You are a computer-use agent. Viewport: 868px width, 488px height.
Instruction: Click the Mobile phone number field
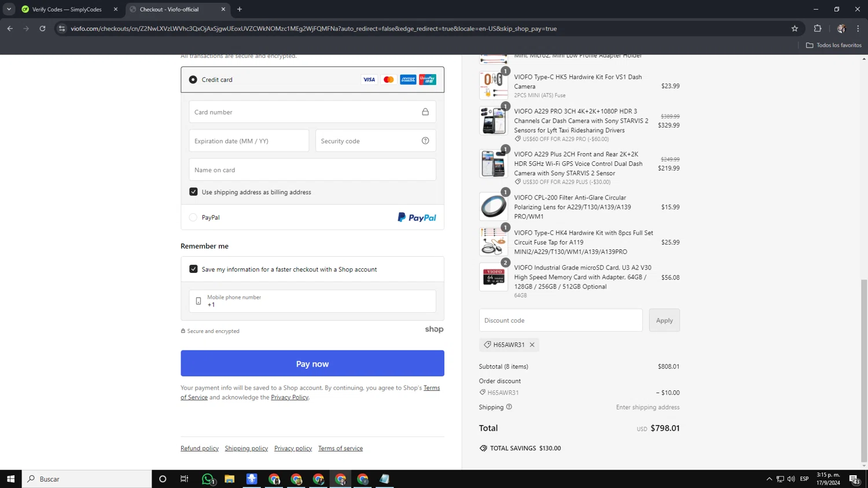[312, 301]
